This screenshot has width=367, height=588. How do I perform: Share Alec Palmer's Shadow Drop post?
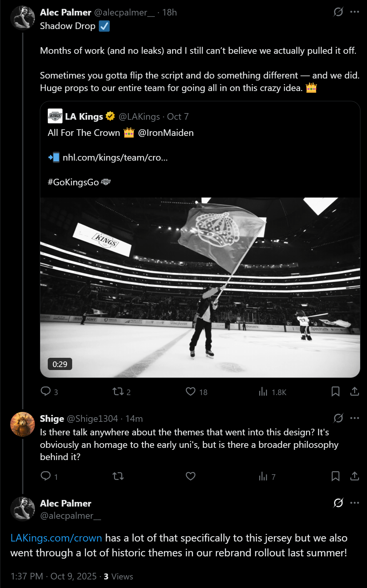[354, 391]
